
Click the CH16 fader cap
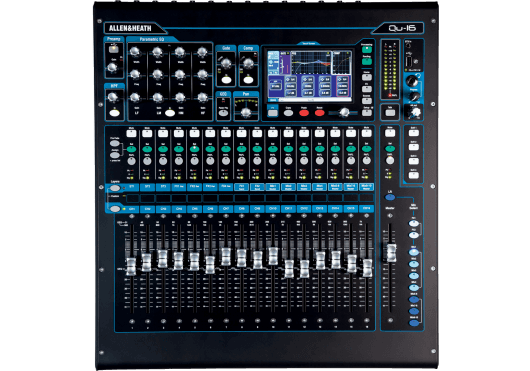click(x=367, y=268)
